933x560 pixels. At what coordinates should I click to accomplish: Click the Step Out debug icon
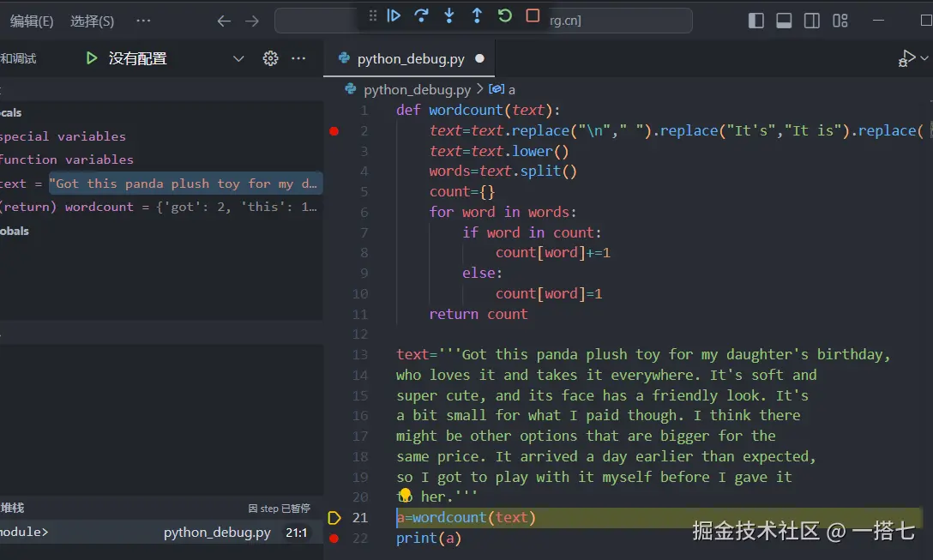(x=477, y=15)
